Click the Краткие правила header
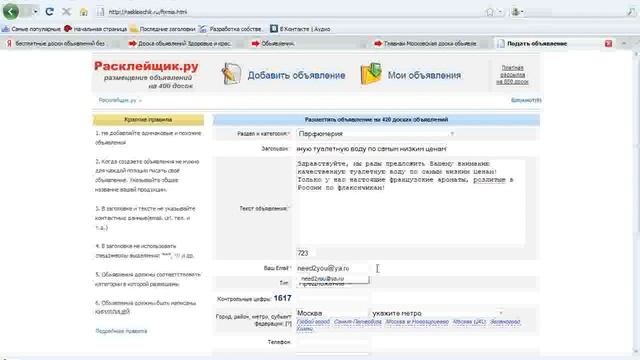 tap(148, 120)
